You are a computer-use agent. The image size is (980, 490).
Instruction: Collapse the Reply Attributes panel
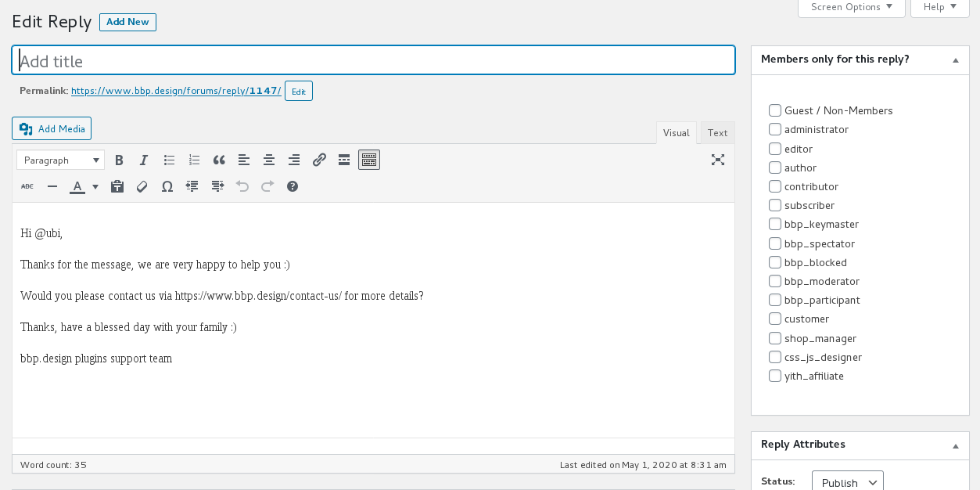(955, 445)
